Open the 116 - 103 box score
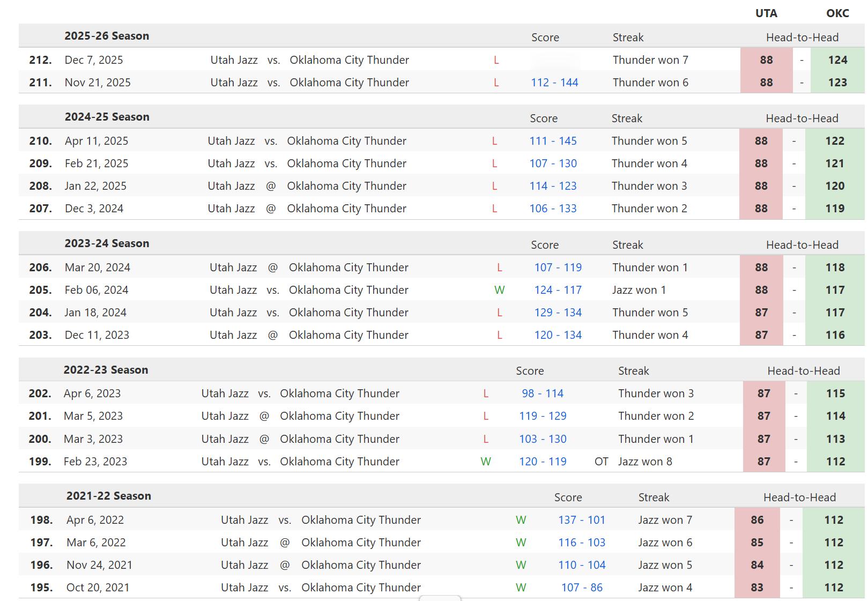The height and width of the screenshot is (601, 868). 582,543
